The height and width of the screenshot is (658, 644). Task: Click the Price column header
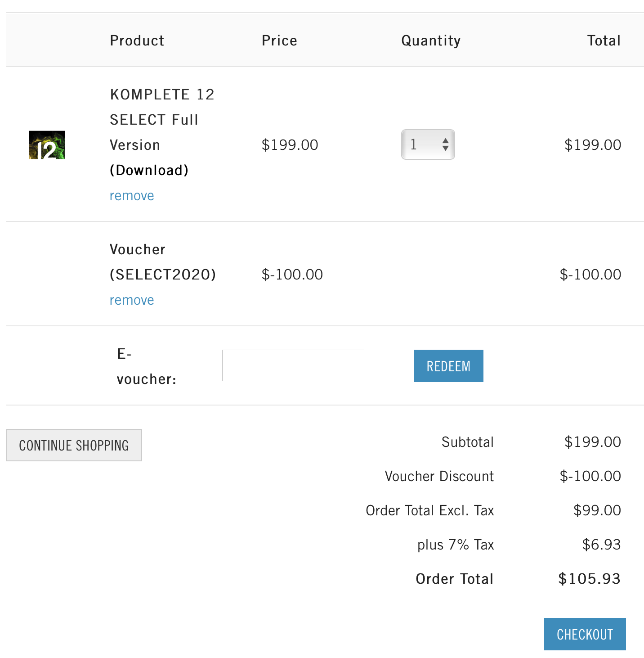pyautogui.click(x=279, y=41)
